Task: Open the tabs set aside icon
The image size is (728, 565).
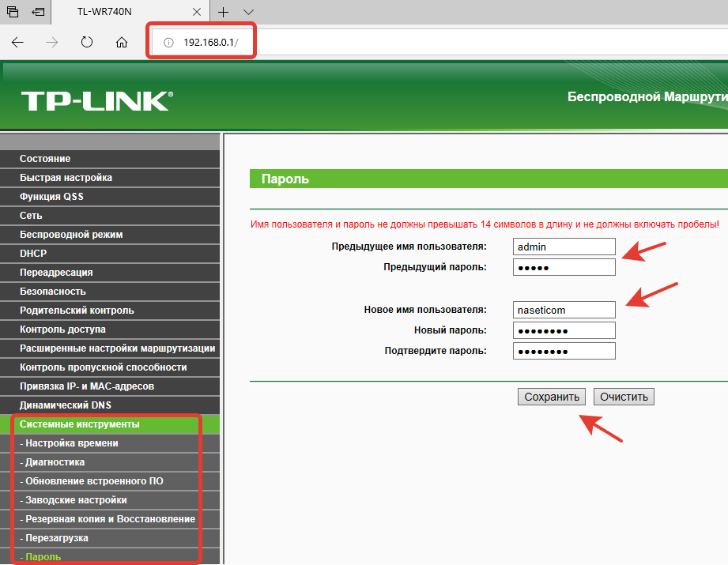Action: (x=13, y=12)
